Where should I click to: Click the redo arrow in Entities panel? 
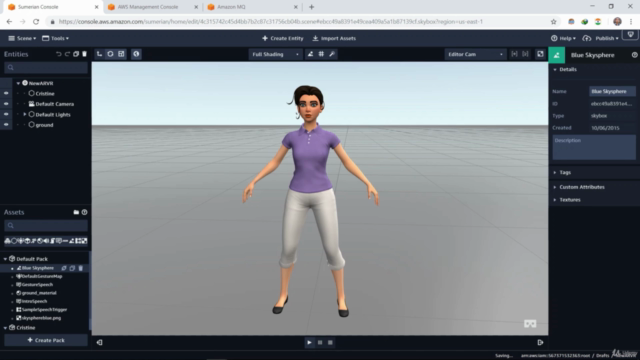(67, 54)
